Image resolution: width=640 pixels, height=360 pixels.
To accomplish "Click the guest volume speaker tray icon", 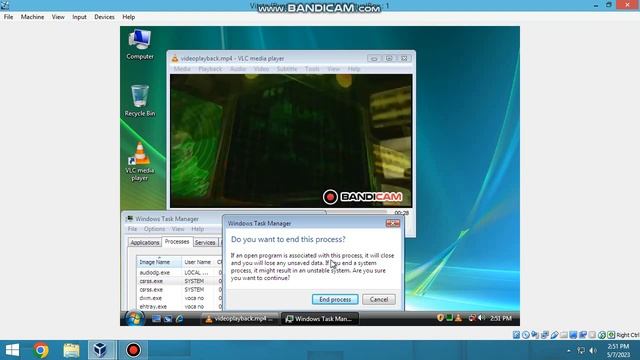I will 481,318.
